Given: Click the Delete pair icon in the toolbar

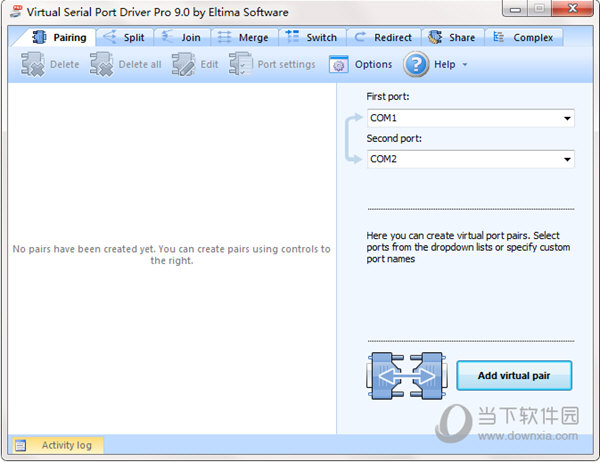Looking at the screenshot, I should [32, 64].
